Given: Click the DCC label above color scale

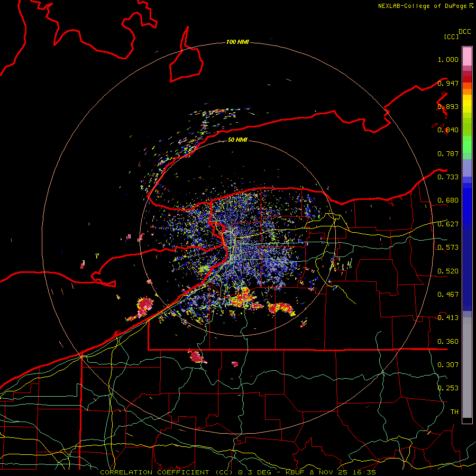Looking at the screenshot, I should click(x=465, y=32).
